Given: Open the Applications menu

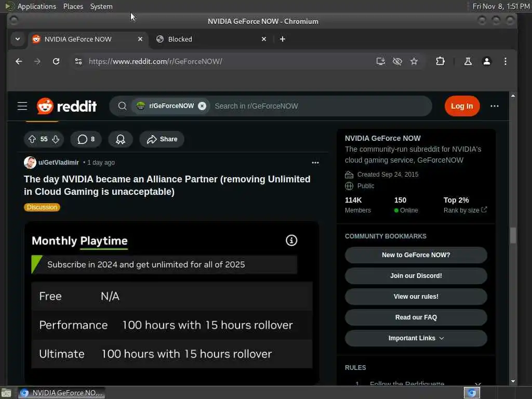Looking at the screenshot, I should click(37, 6).
